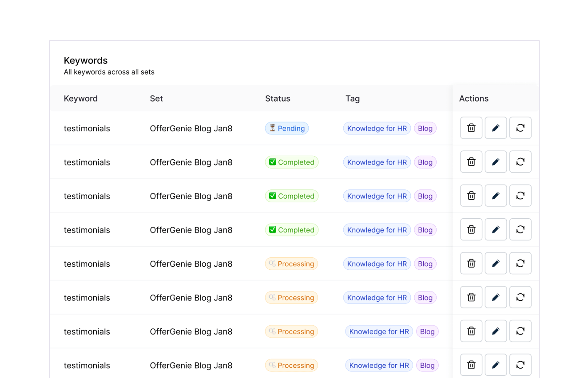This screenshot has width=588, height=378.
Task: Click the first Completed status badge
Action: tap(292, 162)
